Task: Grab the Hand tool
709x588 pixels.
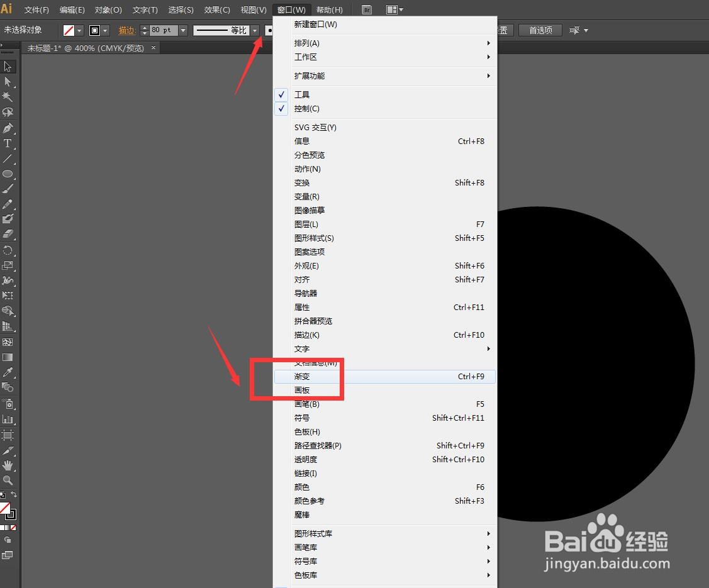Action: 8,465
